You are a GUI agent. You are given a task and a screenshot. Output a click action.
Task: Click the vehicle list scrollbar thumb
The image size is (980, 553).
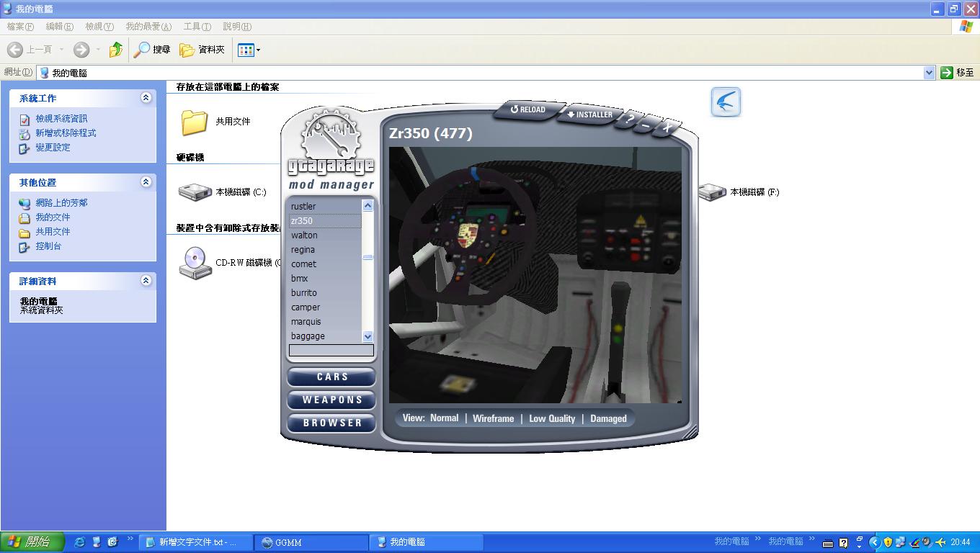367,257
